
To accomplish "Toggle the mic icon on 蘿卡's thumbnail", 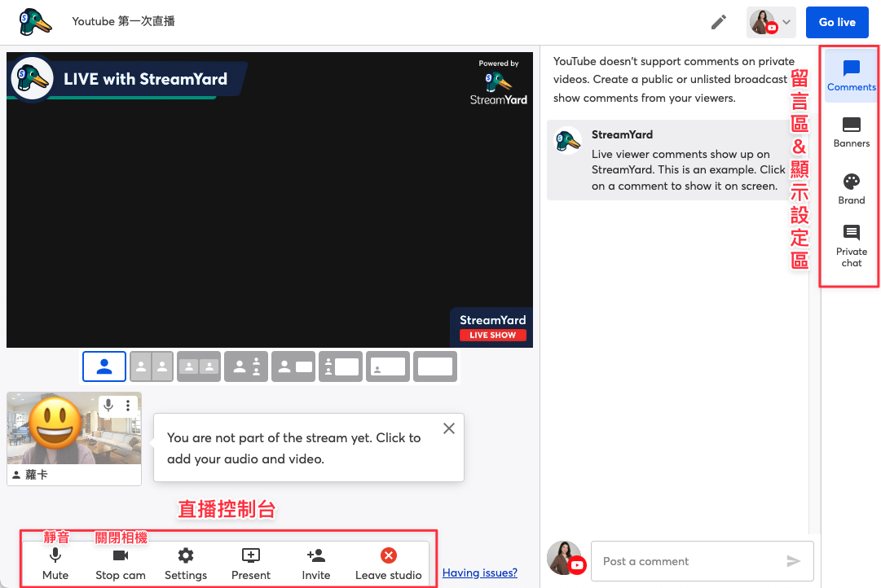I will [x=108, y=405].
